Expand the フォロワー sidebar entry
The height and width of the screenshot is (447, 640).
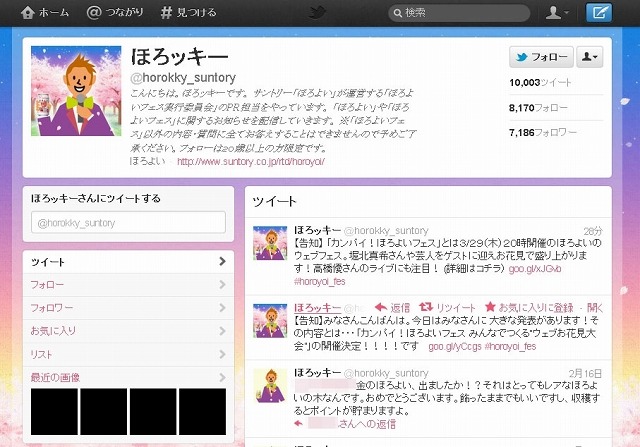coord(127,308)
